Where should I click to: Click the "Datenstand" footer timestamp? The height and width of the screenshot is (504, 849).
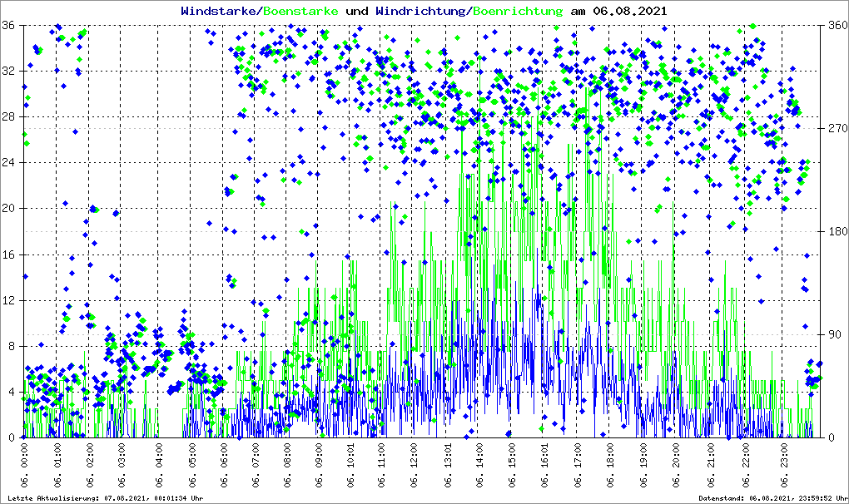click(772, 498)
